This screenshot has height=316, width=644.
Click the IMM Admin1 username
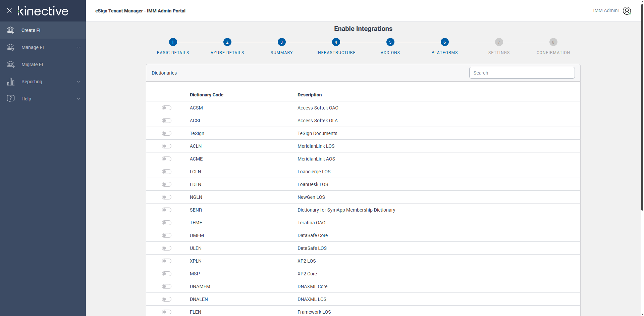(606, 11)
